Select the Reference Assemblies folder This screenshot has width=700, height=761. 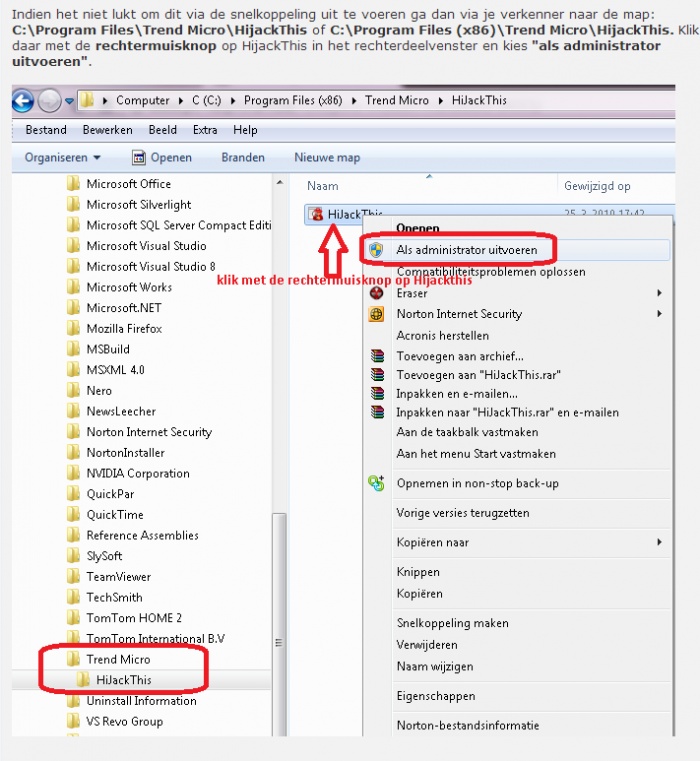142,535
